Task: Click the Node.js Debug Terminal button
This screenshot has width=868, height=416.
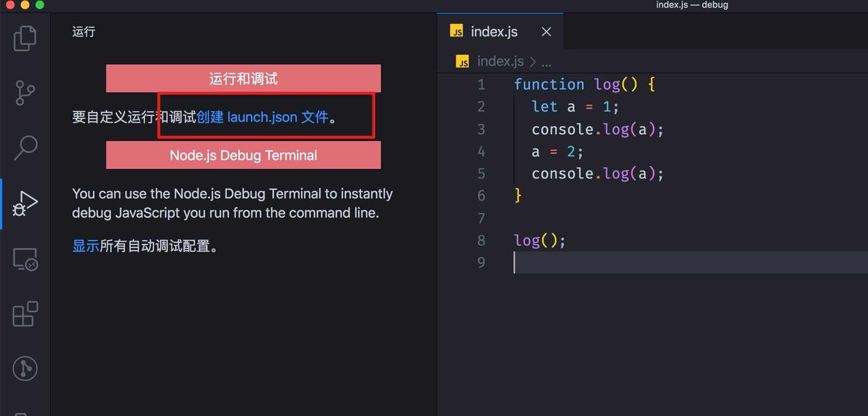Action: click(243, 155)
